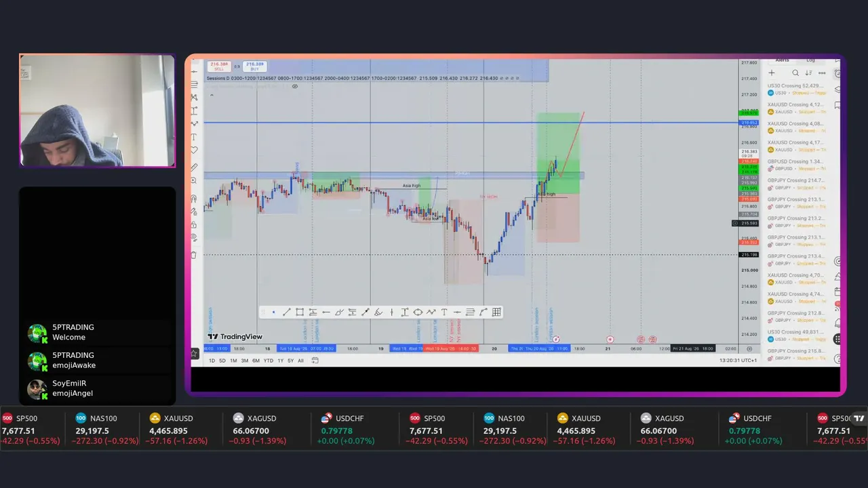Click the SoyEmilR chat message
Screen dimensions: 868x488
97,388
